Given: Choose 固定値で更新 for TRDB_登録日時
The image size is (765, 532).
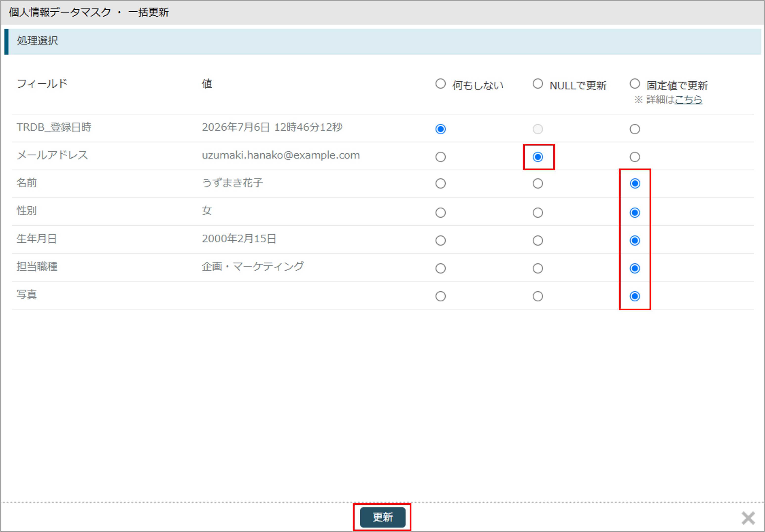Looking at the screenshot, I should pos(635,129).
